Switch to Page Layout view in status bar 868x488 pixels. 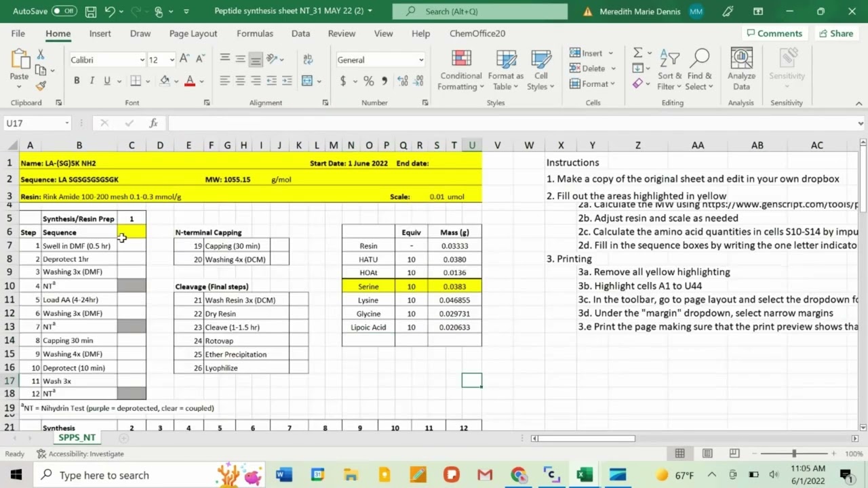pos(707,453)
